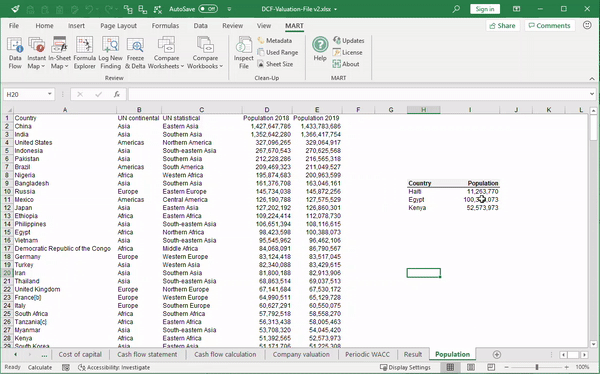Image resolution: width=600 pixels, height=374 pixels.
Task: Check for MART Updates
Action: click(x=349, y=41)
